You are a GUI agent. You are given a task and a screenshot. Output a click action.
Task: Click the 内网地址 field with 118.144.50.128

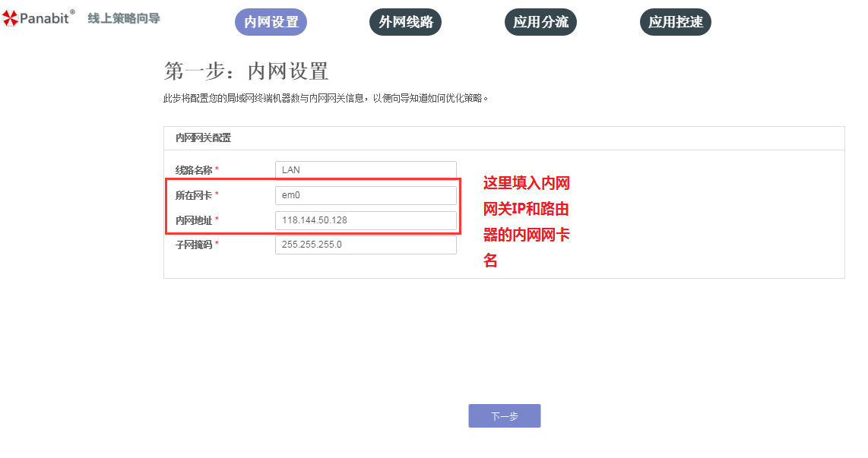click(366, 220)
